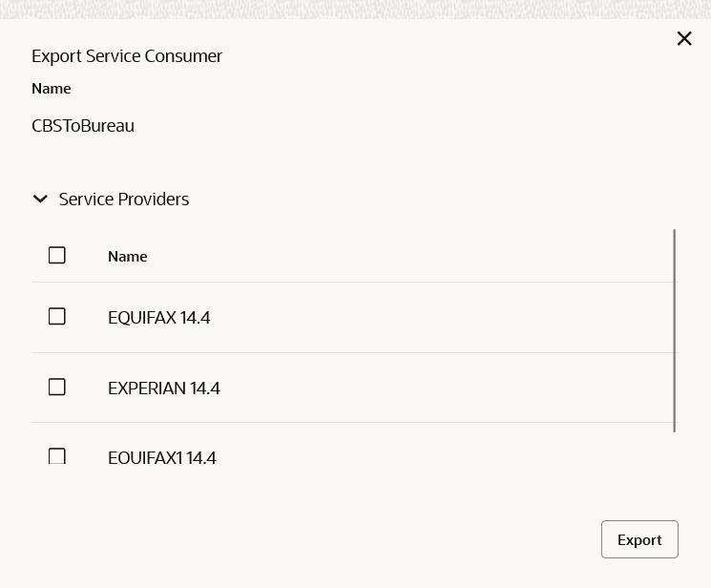Close the Export Service Consumer dialog
Screen dimensions: 711x588
tap(684, 38)
